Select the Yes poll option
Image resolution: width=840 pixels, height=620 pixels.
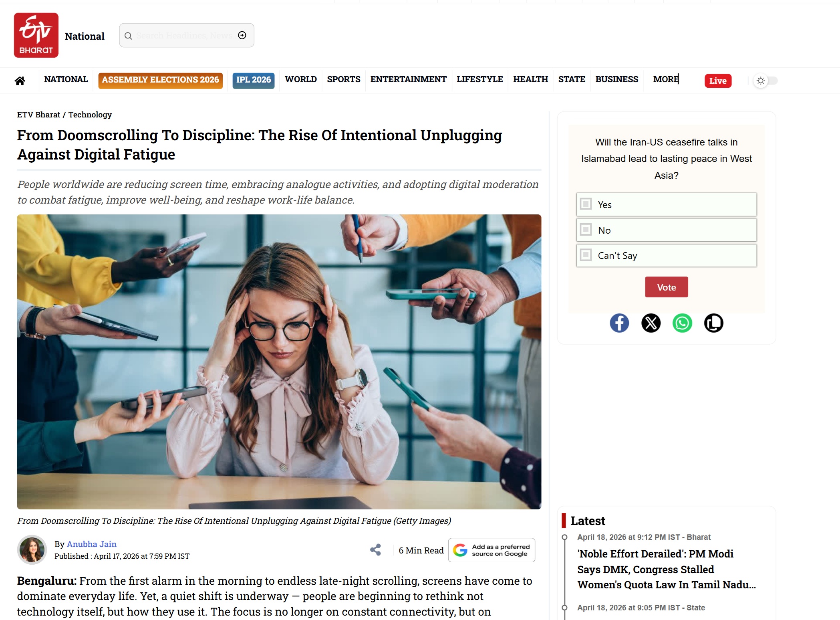click(667, 204)
